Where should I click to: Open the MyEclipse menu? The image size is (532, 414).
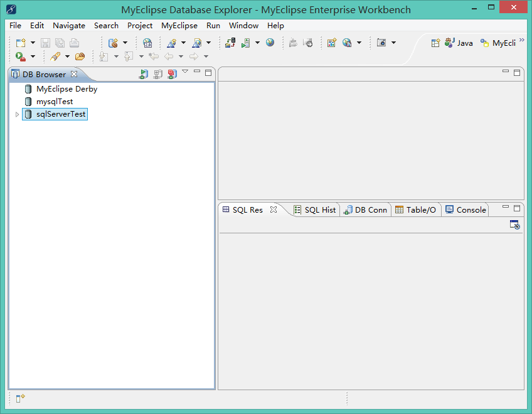click(179, 26)
